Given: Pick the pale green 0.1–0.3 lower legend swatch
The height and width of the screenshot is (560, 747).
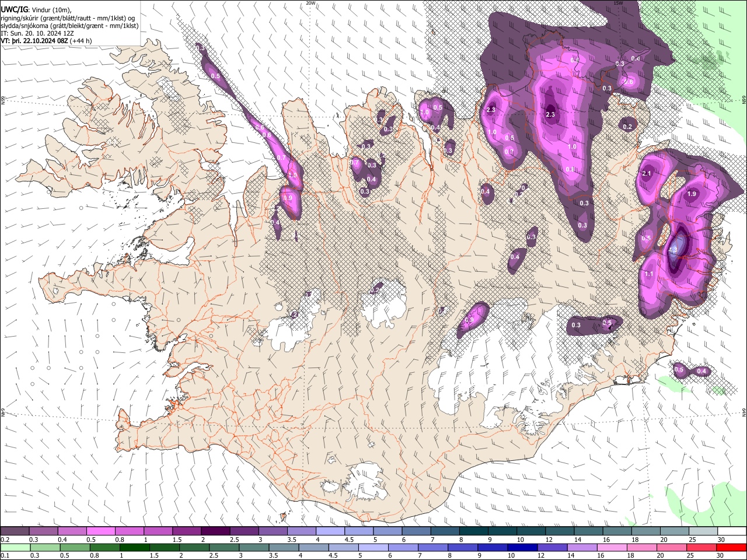Looking at the screenshot, I should pos(15,547).
